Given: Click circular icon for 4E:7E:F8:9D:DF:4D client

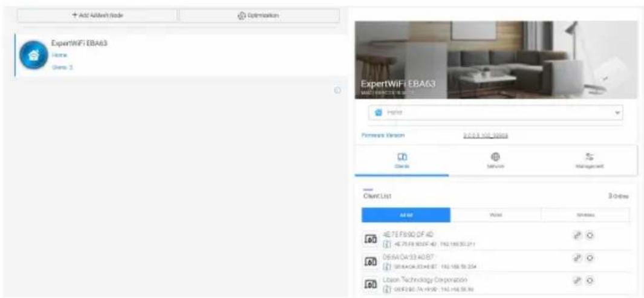Looking at the screenshot, I should point(590,235).
